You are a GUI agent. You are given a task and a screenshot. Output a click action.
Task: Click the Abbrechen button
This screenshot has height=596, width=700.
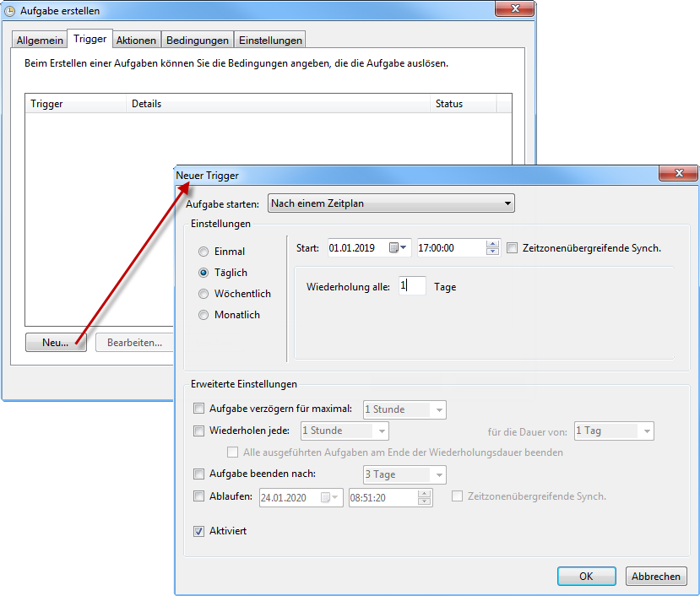(x=656, y=577)
